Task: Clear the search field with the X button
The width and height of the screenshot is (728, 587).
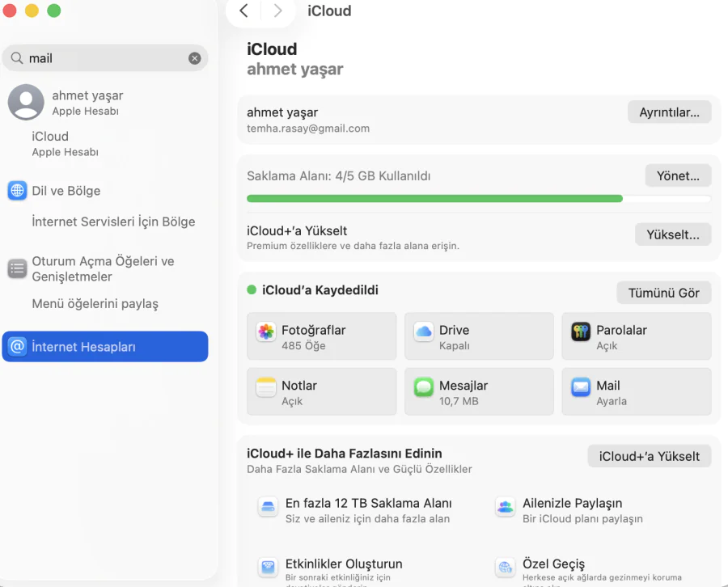Action: 193,57
